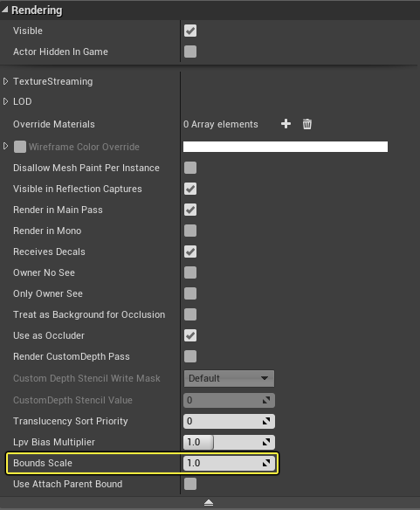Click the Bounds Scale value field
The height and width of the screenshot is (510, 420).
coord(229,463)
